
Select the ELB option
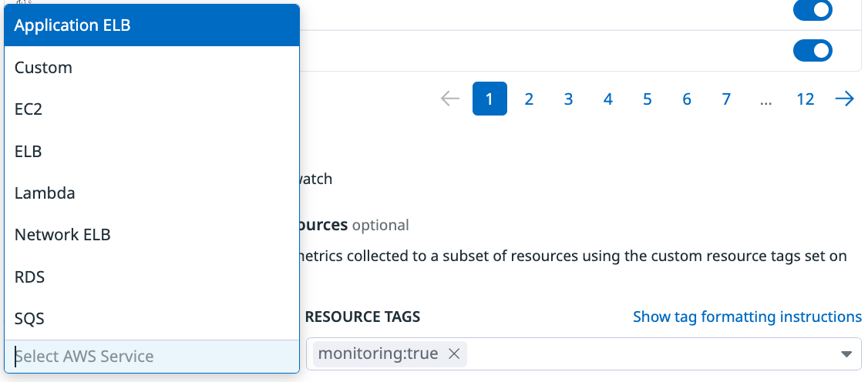[152, 152]
